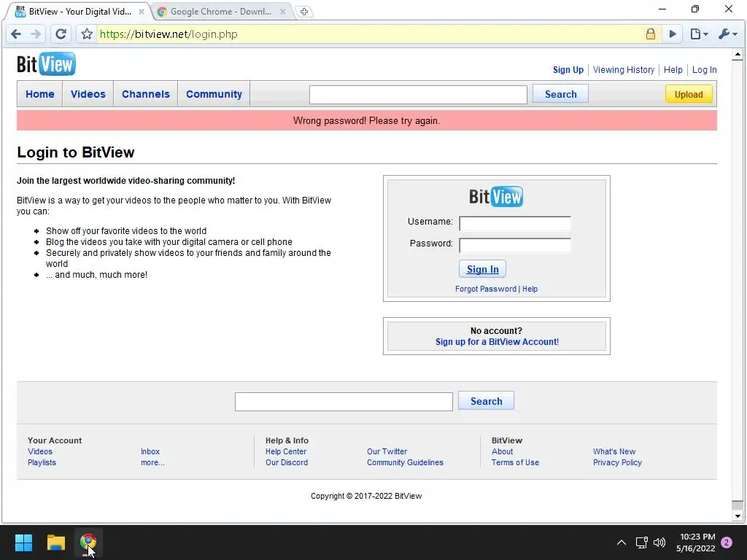The height and width of the screenshot is (560, 747).
Task: Open the Viewing History link
Action: pyautogui.click(x=624, y=69)
